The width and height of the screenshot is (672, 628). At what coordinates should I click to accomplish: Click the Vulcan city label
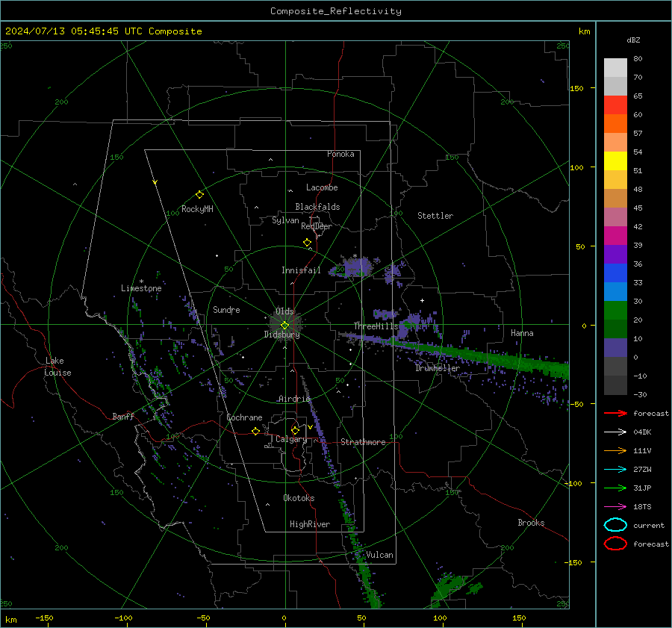pyautogui.click(x=379, y=555)
